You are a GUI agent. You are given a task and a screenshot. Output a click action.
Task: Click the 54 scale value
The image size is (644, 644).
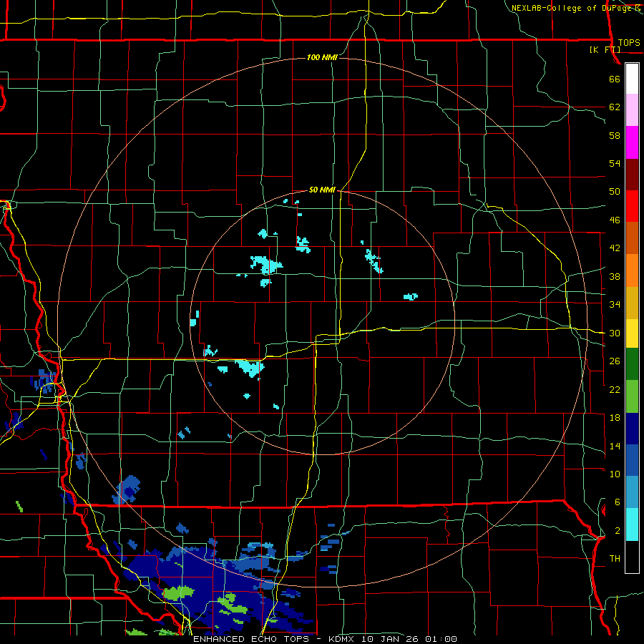tap(615, 163)
